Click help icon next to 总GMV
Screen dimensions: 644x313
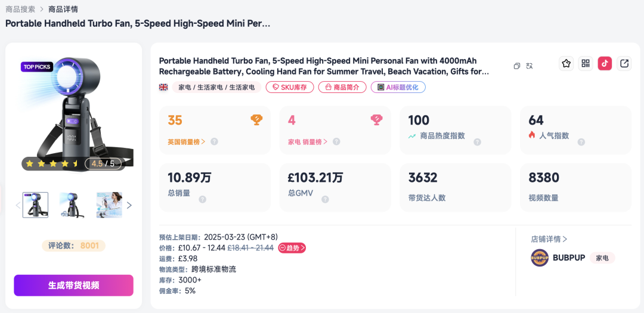(326, 199)
